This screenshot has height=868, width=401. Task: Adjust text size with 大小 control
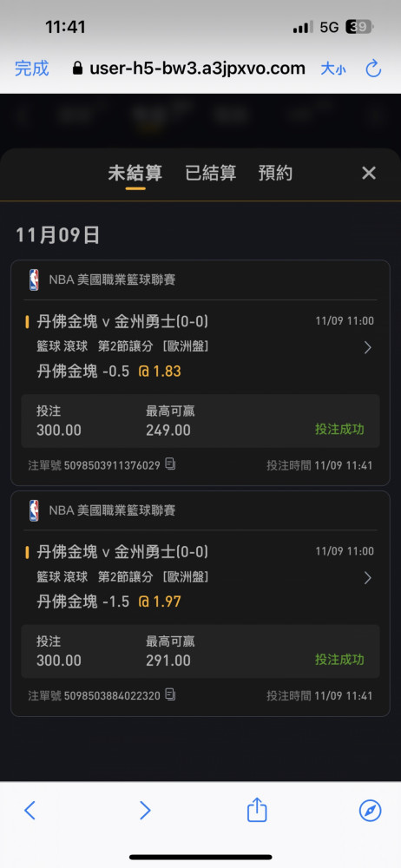coord(333,69)
